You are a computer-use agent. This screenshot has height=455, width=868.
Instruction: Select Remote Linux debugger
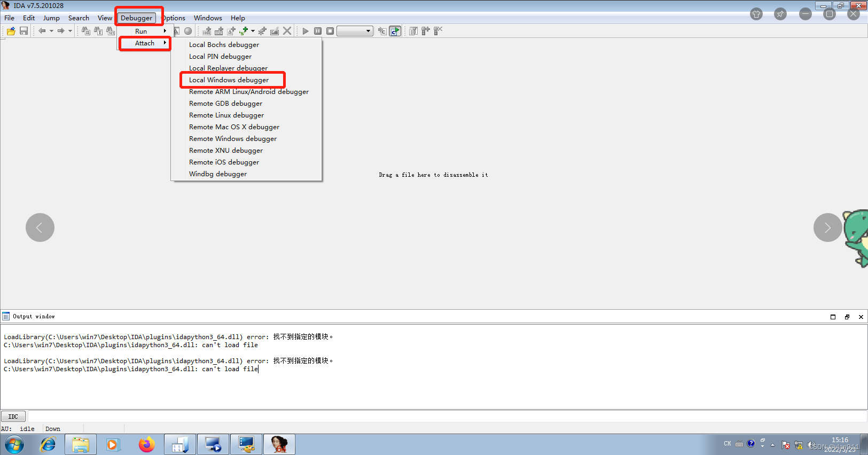246,115
